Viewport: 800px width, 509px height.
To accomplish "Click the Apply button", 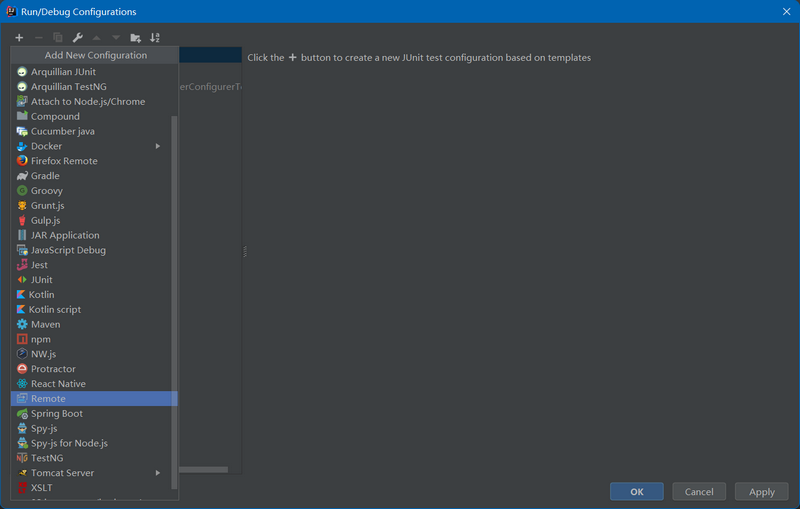I will [762, 492].
